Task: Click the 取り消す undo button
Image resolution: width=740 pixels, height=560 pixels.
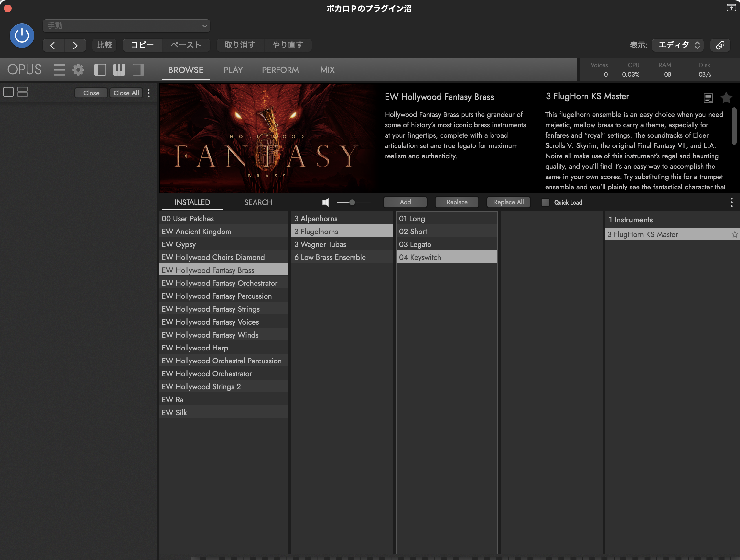Action: pyautogui.click(x=240, y=45)
